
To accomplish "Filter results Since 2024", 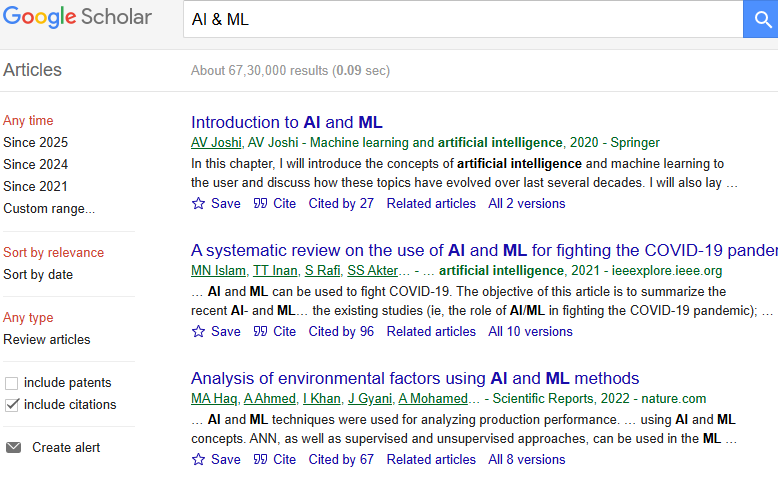I will tap(36, 164).
